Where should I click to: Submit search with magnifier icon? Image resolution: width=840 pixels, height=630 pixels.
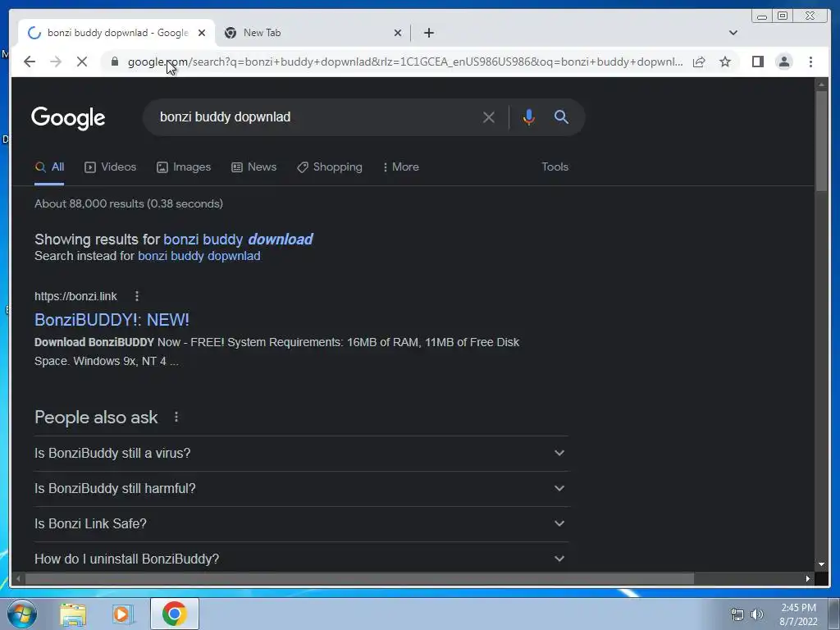tap(561, 116)
